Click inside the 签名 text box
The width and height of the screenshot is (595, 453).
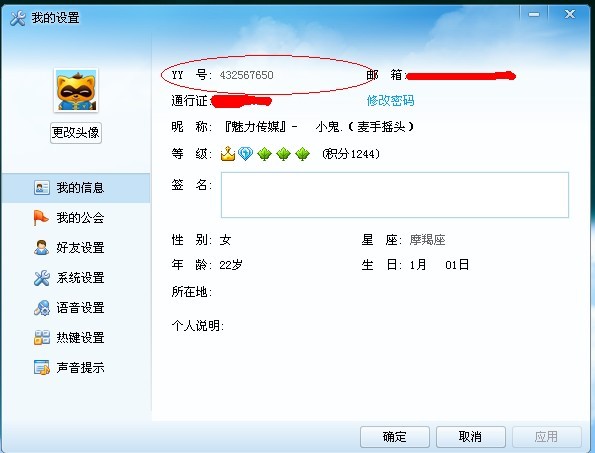395,195
